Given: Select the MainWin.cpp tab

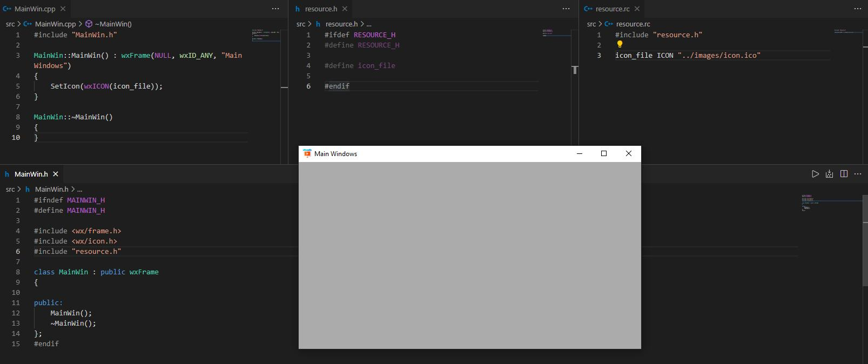Looking at the screenshot, I should click(x=35, y=9).
